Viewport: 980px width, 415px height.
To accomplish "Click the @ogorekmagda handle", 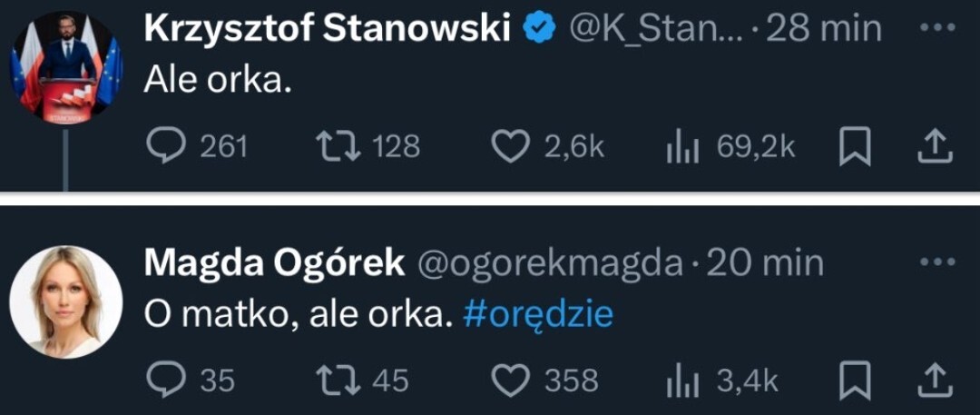I will 549,263.
